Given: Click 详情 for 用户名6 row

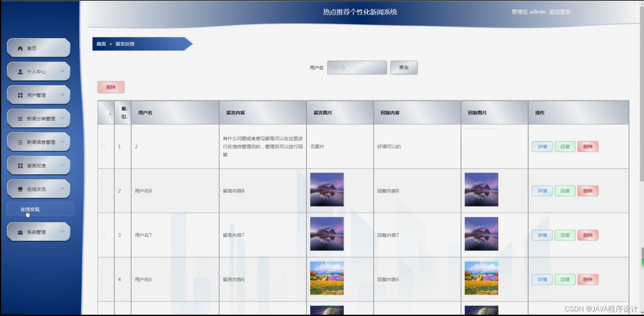Looking at the screenshot, I should [x=542, y=279].
